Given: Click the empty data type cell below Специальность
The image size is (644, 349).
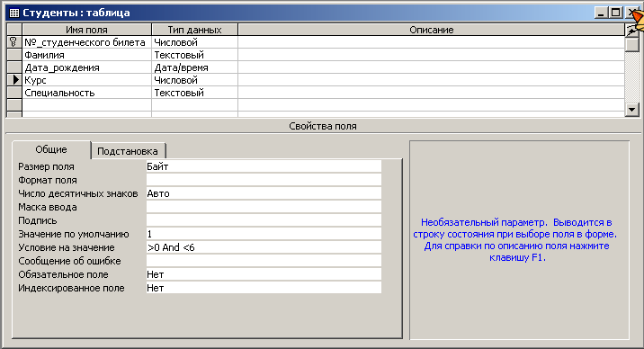Looking at the screenshot, I should point(194,105).
